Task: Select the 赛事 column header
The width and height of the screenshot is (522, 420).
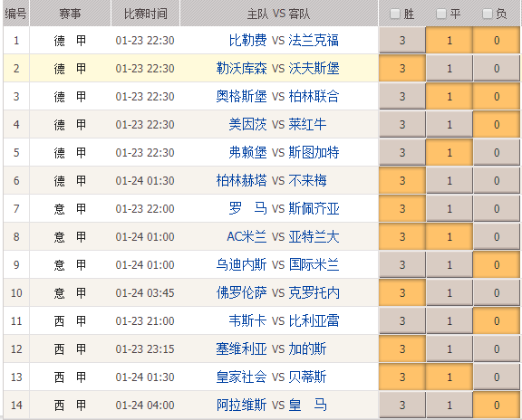Action: click(x=70, y=14)
